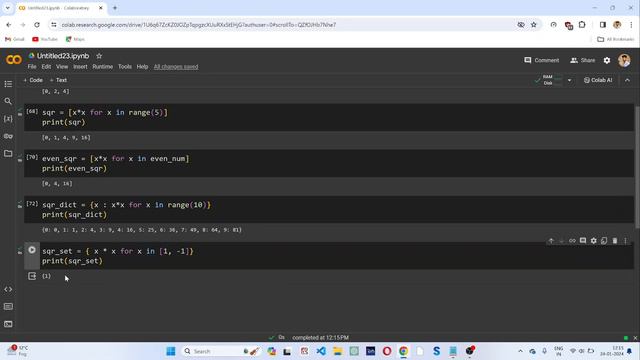
Task: Click the notebook title Untitled23.ipynb
Action: coord(63,56)
